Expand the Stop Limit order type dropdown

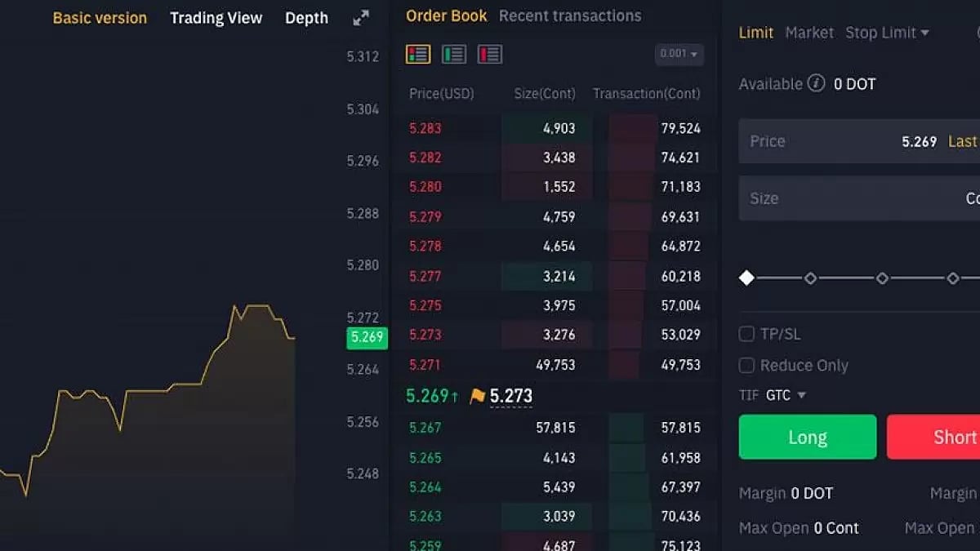coord(887,33)
